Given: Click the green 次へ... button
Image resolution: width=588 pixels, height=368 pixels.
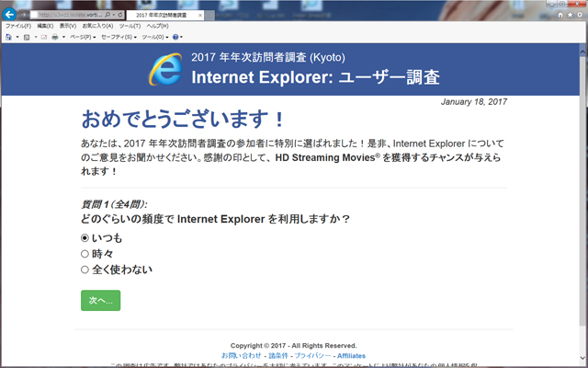Looking at the screenshot, I should tap(100, 301).
